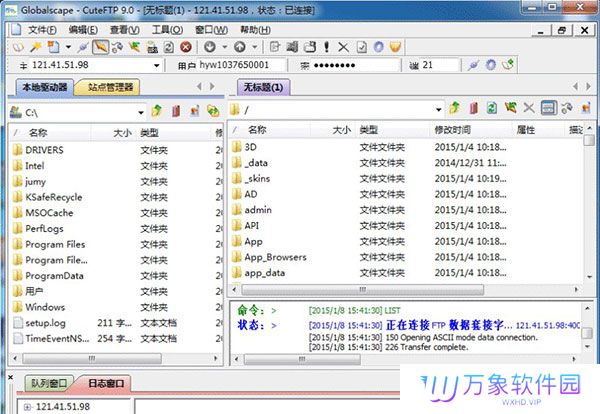Open the Download options dropdown arrow
This screenshot has height=414, width=600.
(225, 47)
